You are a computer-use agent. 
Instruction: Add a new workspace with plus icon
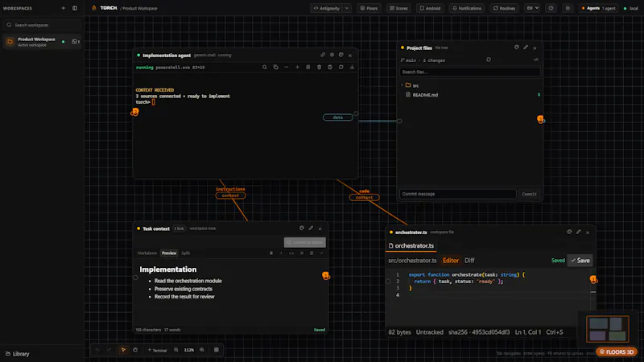[x=64, y=8]
